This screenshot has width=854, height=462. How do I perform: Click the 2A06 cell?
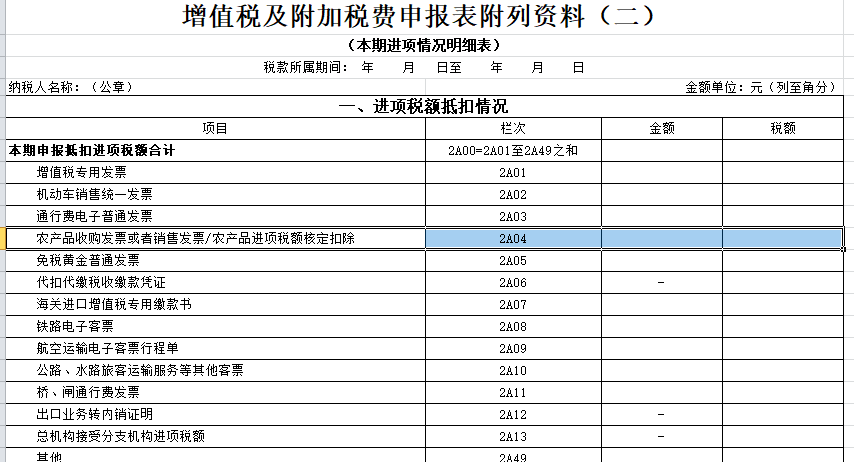click(x=513, y=282)
